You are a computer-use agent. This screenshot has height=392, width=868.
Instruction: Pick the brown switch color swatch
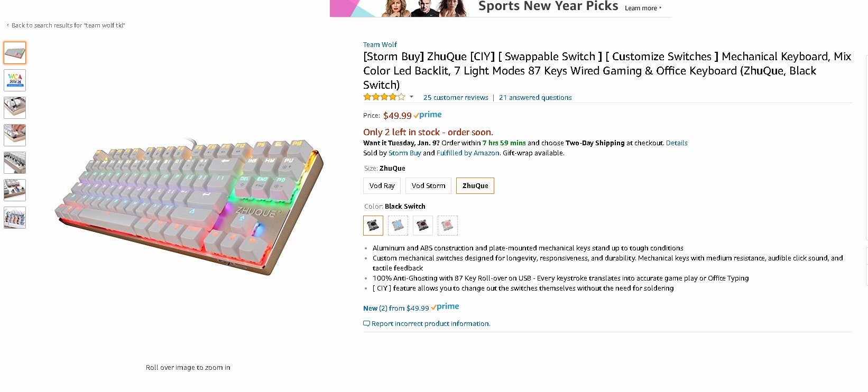coord(423,226)
